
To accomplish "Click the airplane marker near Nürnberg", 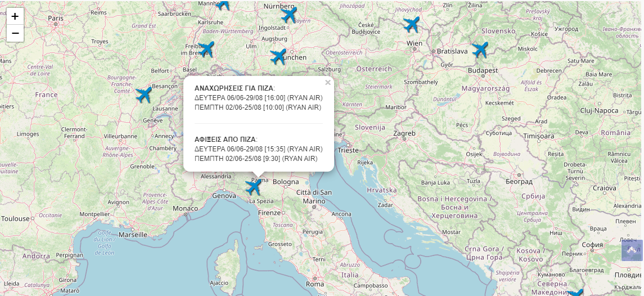I will coord(289,14).
